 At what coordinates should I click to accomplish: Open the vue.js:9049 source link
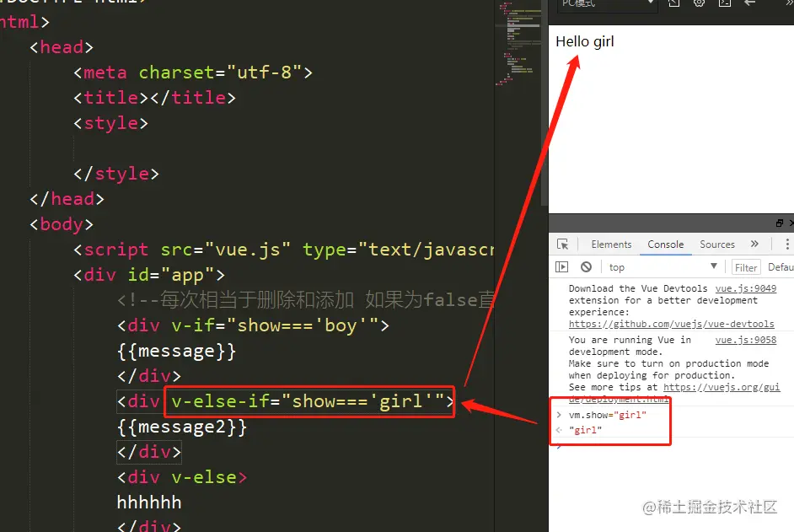745,288
